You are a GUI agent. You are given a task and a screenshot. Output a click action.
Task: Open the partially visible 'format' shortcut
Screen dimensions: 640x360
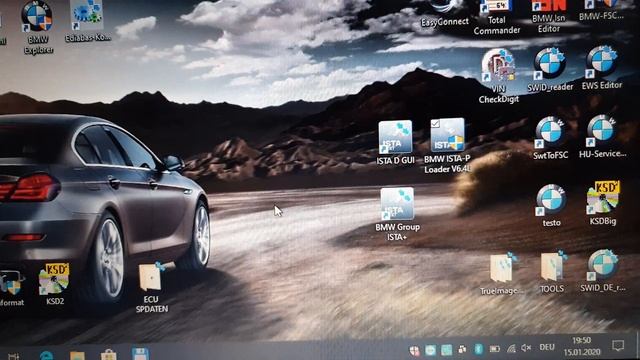12,288
